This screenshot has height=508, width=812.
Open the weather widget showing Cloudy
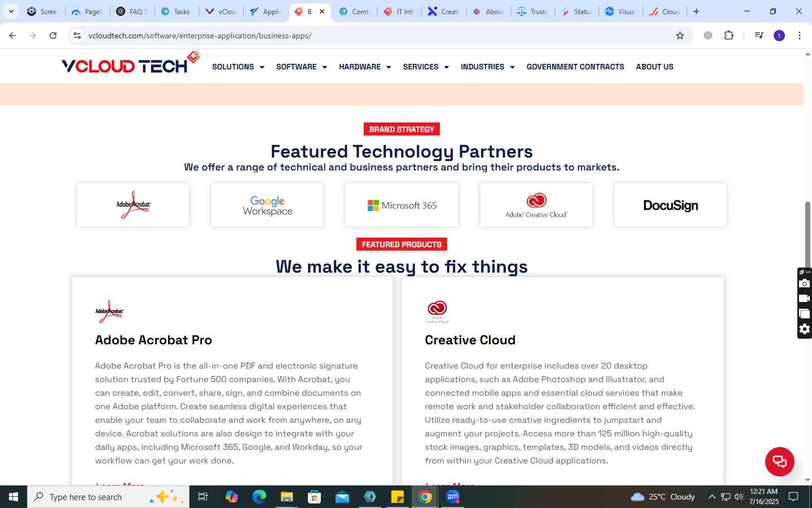click(663, 497)
